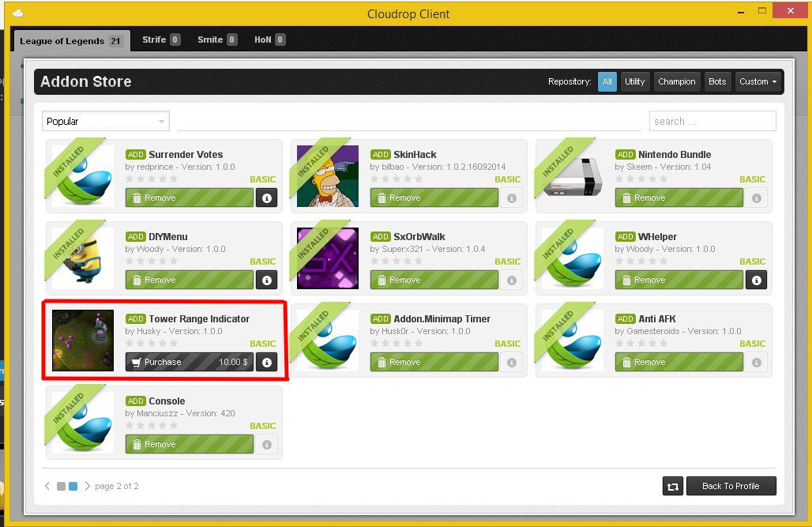The image size is (812, 527).
Task: Switch to Strife tab
Action: (x=161, y=40)
